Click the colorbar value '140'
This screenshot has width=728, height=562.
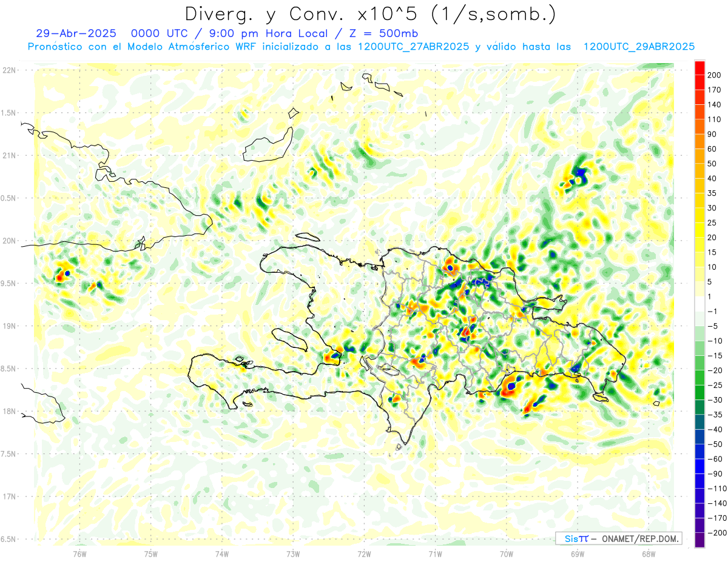(x=713, y=104)
